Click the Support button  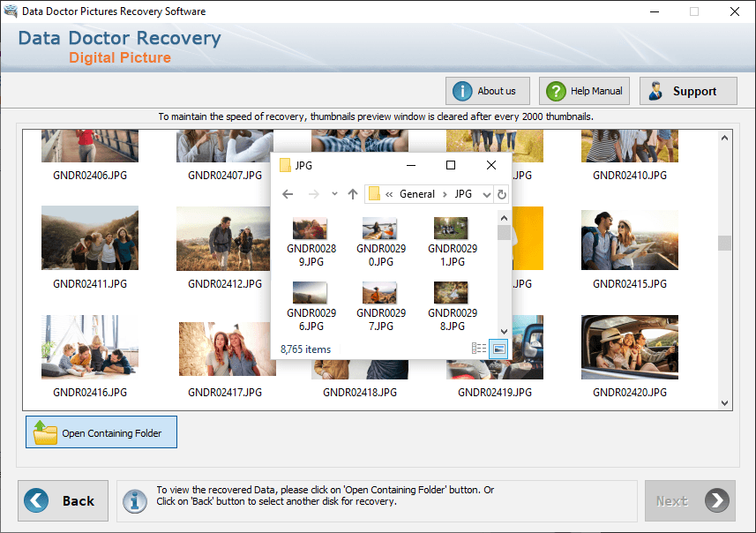[688, 91]
